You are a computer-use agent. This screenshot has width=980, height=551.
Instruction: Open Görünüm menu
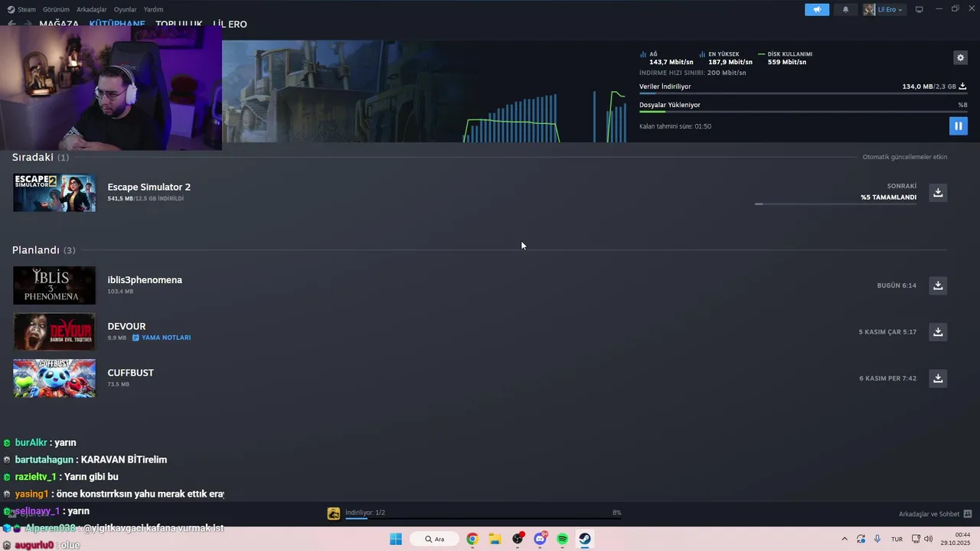pos(56,9)
